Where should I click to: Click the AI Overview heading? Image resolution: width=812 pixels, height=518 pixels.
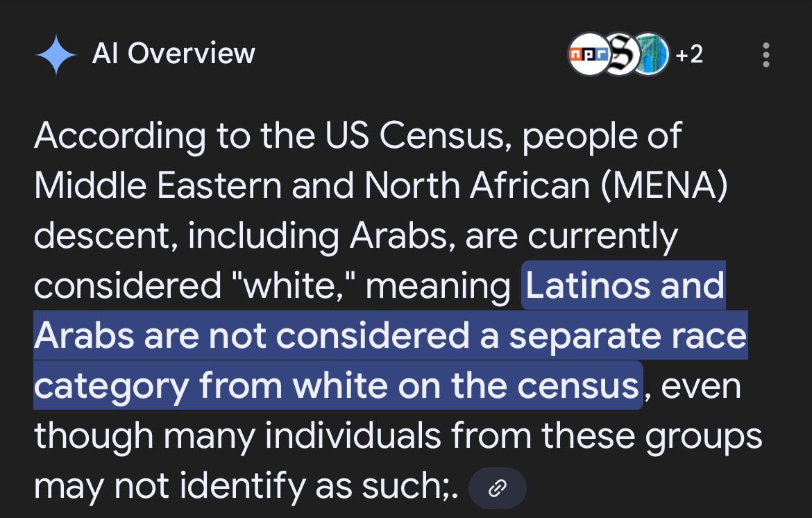pos(174,54)
